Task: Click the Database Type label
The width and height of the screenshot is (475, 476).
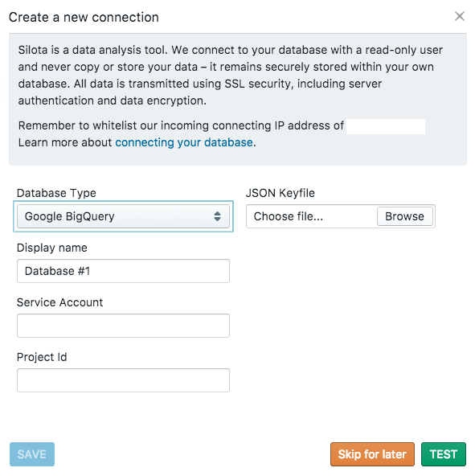Action: (x=56, y=193)
